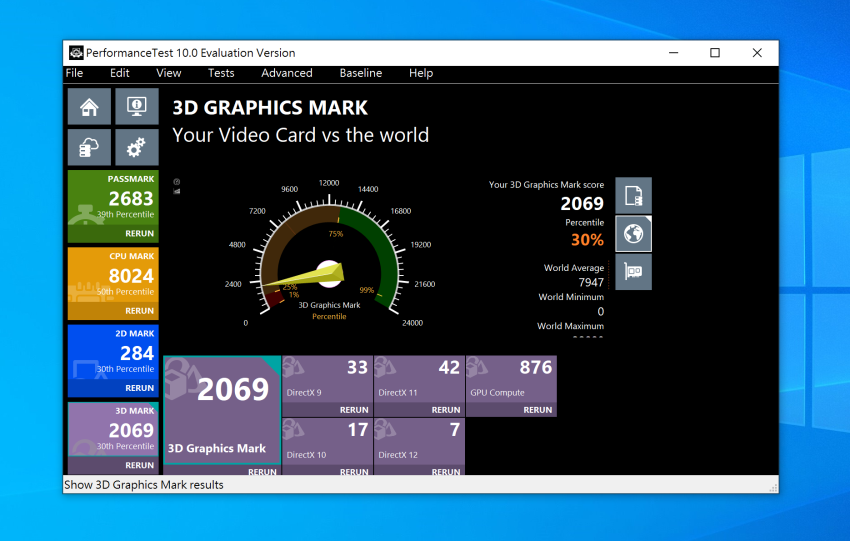
Task: Click small chart icon beside gauge
Action: [x=177, y=191]
